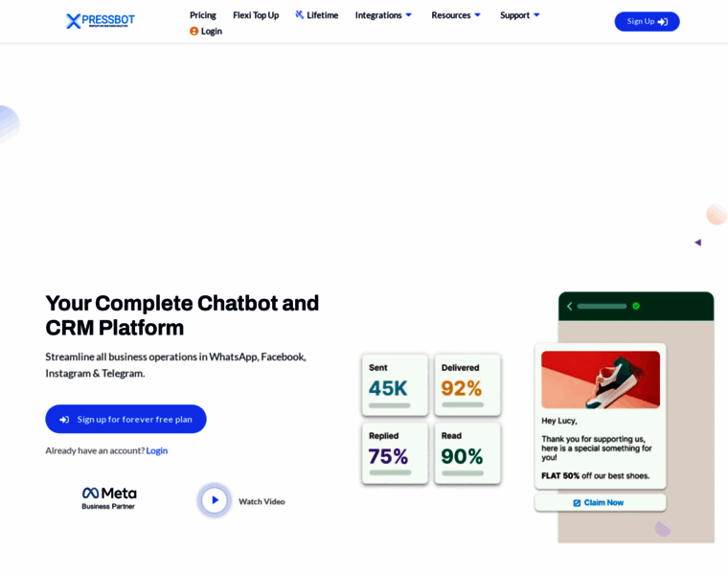The width and height of the screenshot is (728, 575).
Task: Click the Watch Video text
Action: click(x=262, y=501)
